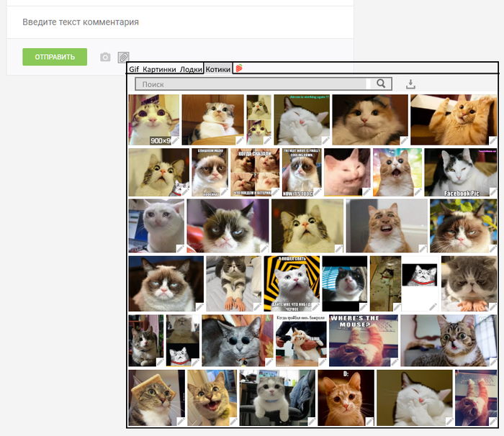504x436 pixels.
Task: Pick the cat on yellow-black striped background
Action: pos(291,283)
